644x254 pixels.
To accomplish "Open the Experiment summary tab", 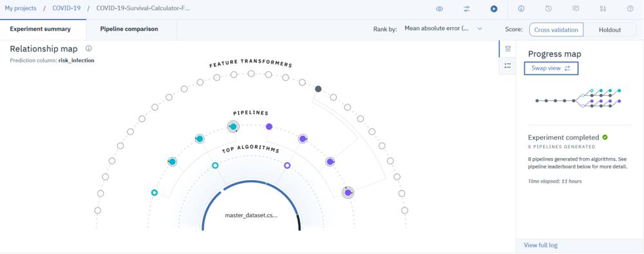I will 40,29.
